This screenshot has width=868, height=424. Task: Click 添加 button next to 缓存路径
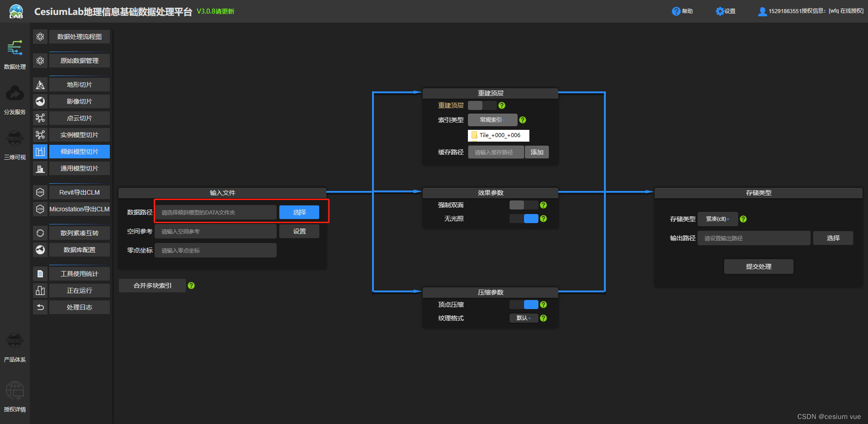tap(537, 152)
